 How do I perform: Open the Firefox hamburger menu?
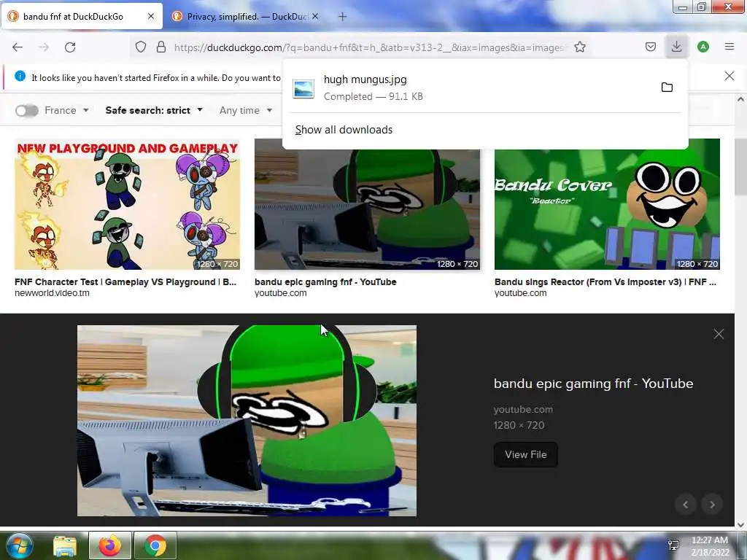[729, 47]
